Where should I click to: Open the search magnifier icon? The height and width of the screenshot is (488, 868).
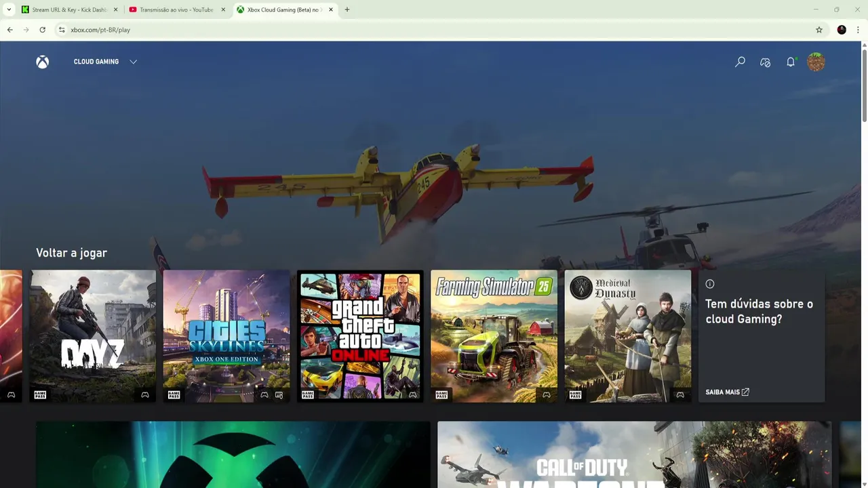(740, 62)
